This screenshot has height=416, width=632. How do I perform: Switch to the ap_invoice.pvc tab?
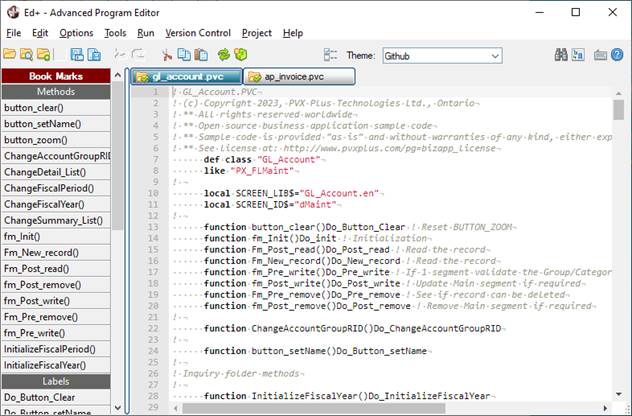[299, 77]
